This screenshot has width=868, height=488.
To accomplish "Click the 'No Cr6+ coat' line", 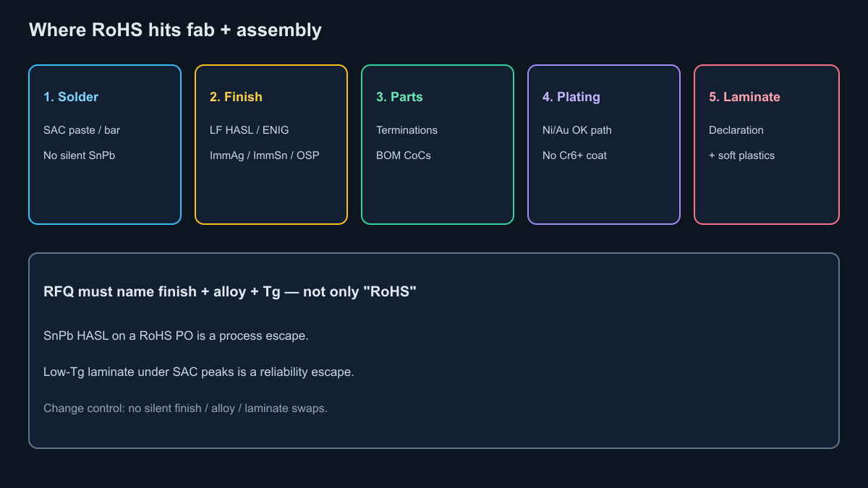I will pos(575,155).
